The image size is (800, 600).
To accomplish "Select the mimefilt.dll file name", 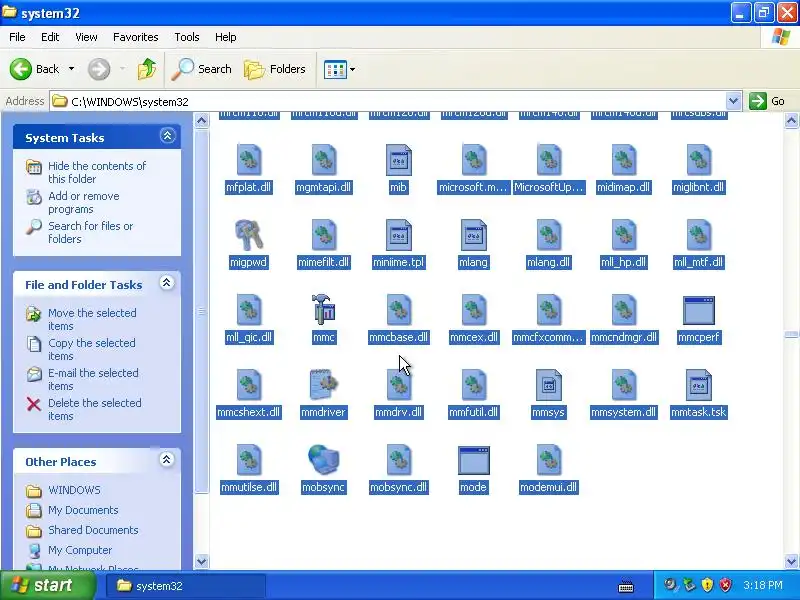I will (323, 262).
